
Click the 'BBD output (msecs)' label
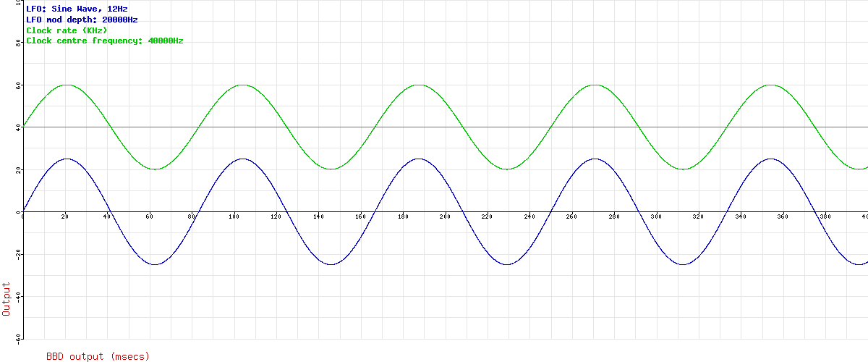[98, 356]
